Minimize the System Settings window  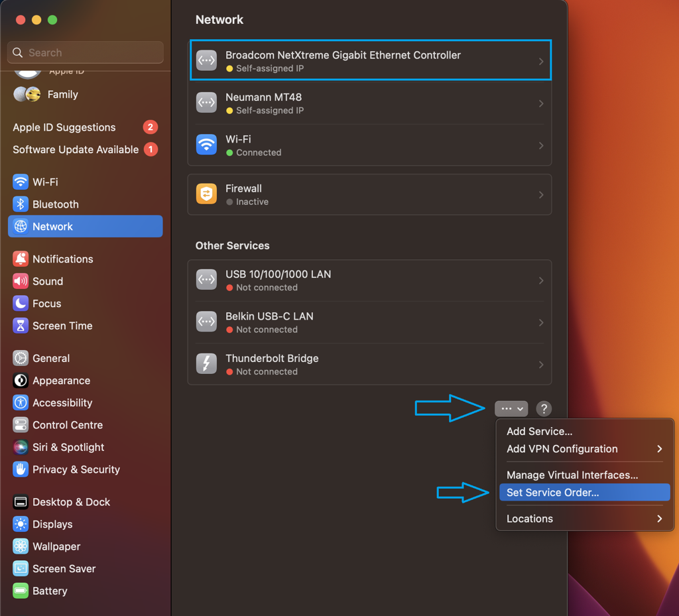(36, 20)
